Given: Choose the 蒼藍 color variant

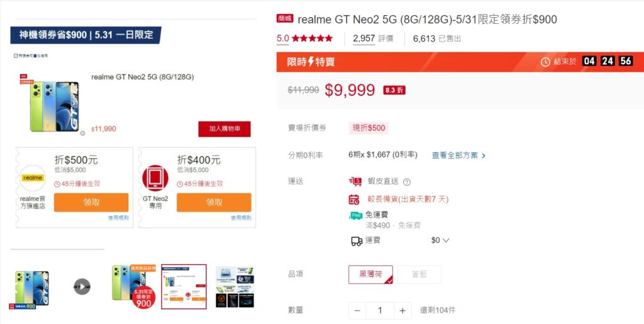Looking at the screenshot, I should tap(419, 274).
